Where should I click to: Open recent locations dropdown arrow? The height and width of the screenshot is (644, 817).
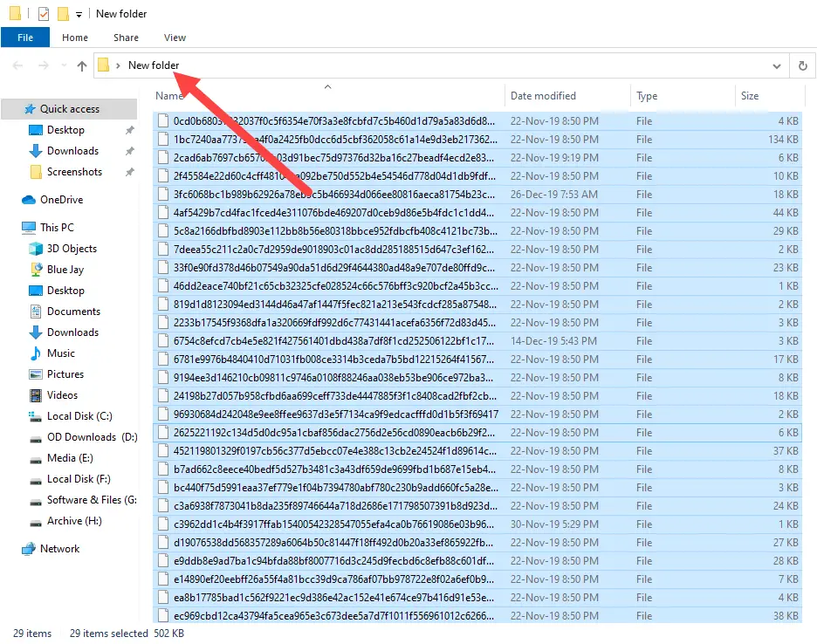click(64, 65)
